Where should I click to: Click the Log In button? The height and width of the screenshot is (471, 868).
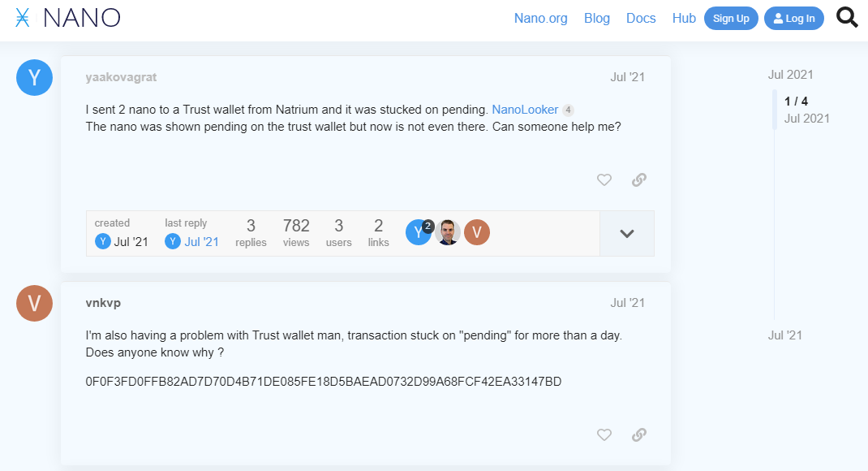pyautogui.click(x=794, y=19)
